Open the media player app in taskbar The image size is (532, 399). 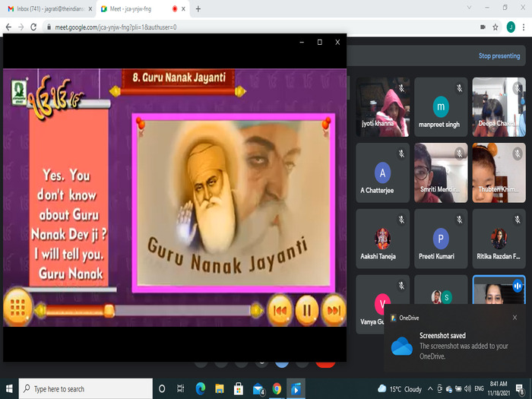click(x=296, y=389)
